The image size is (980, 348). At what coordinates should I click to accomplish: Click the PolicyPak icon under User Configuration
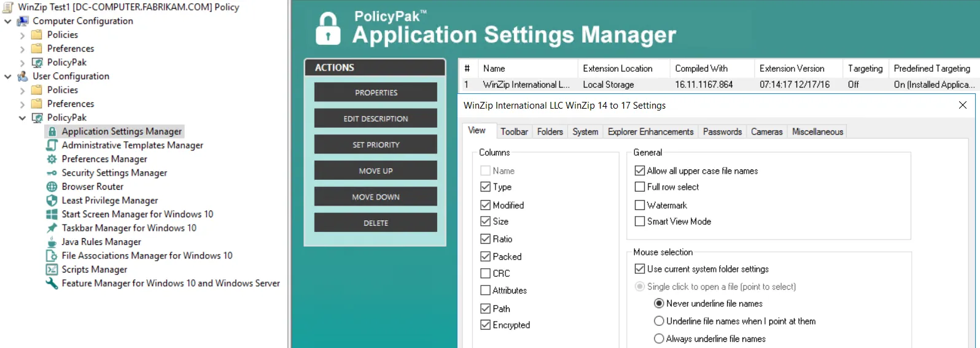pyautogui.click(x=37, y=117)
